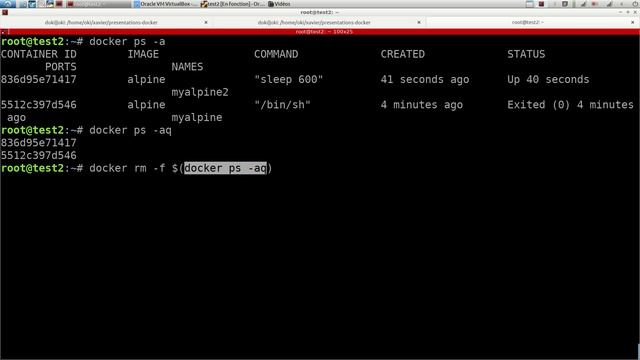Viewport: 640px width, 360px height.
Task: Click container ID 836d95e71417 in docker ps -a table
Action: coord(39,80)
